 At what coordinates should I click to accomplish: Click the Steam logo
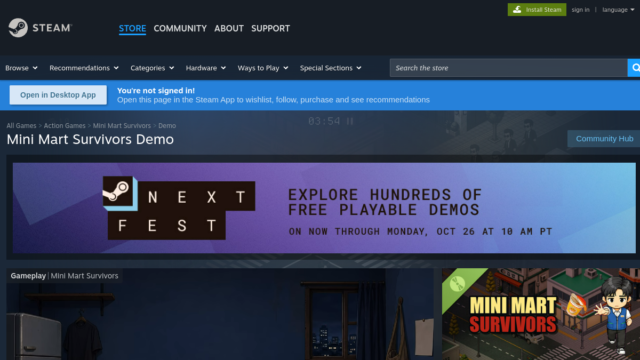point(40,28)
